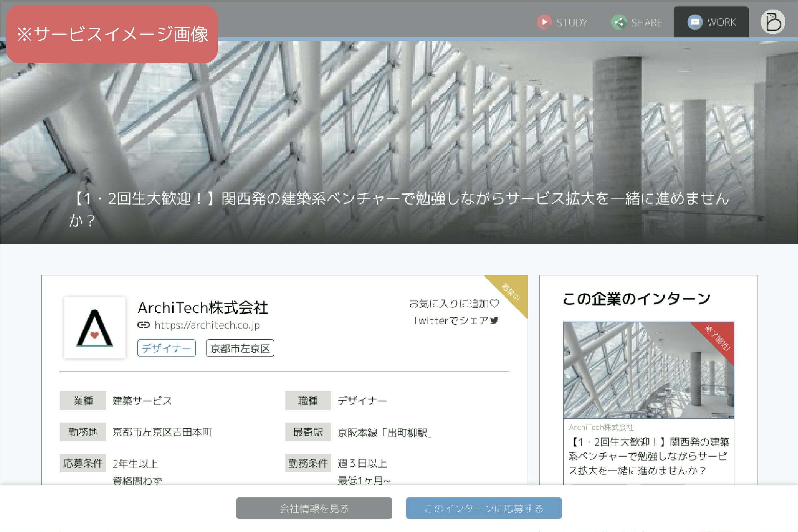Open the https://architech.co.jp link

pyautogui.click(x=207, y=325)
